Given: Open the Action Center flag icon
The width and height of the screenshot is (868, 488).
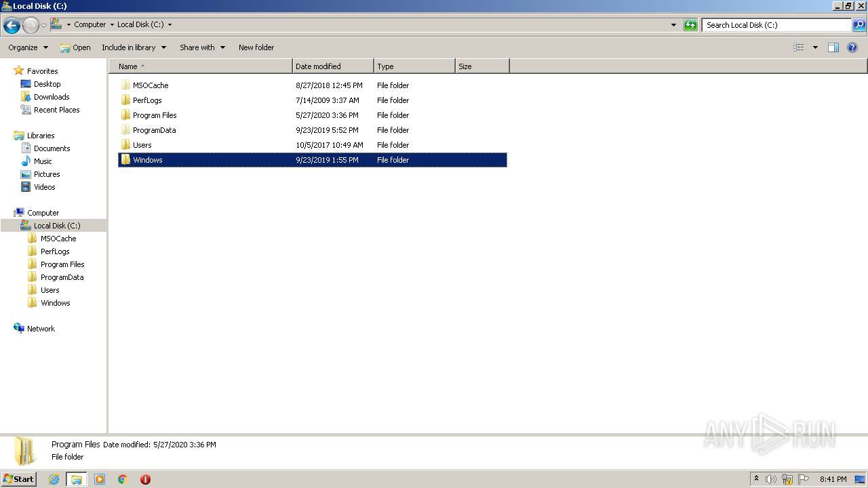Looking at the screenshot, I should [804, 479].
